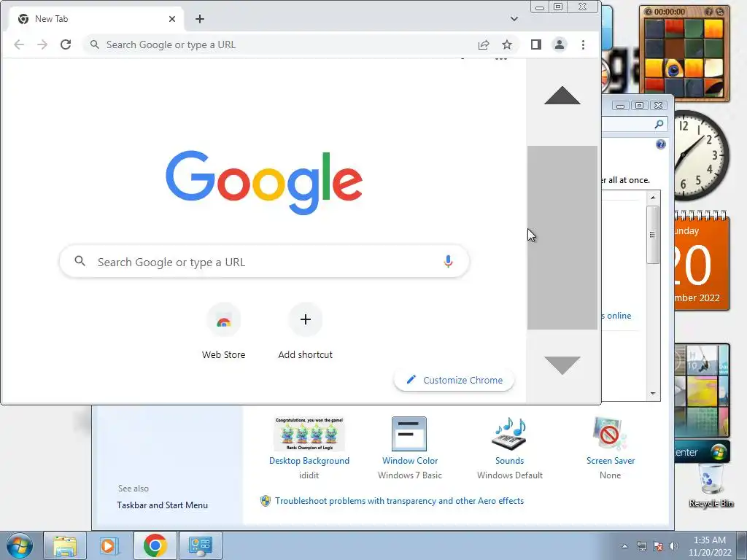
Task: Open the Chrome profile avatar icon
Action: tap(560, 44)
